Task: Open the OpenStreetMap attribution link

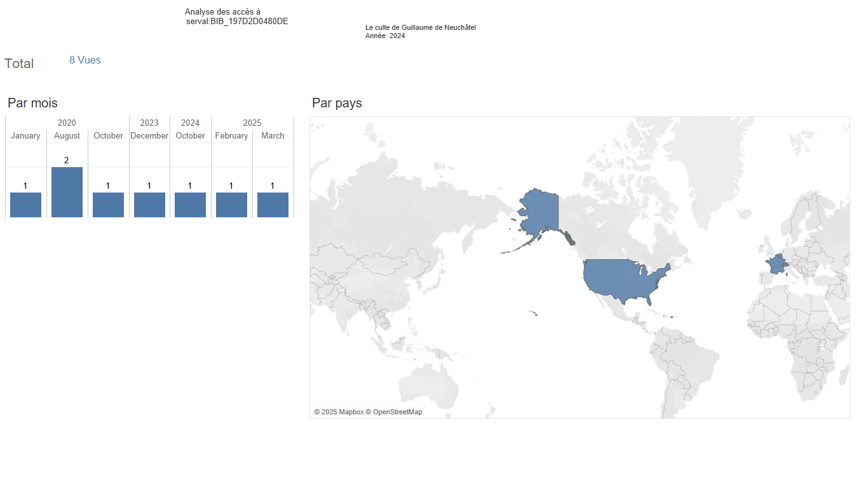Action: coord(394,412)
